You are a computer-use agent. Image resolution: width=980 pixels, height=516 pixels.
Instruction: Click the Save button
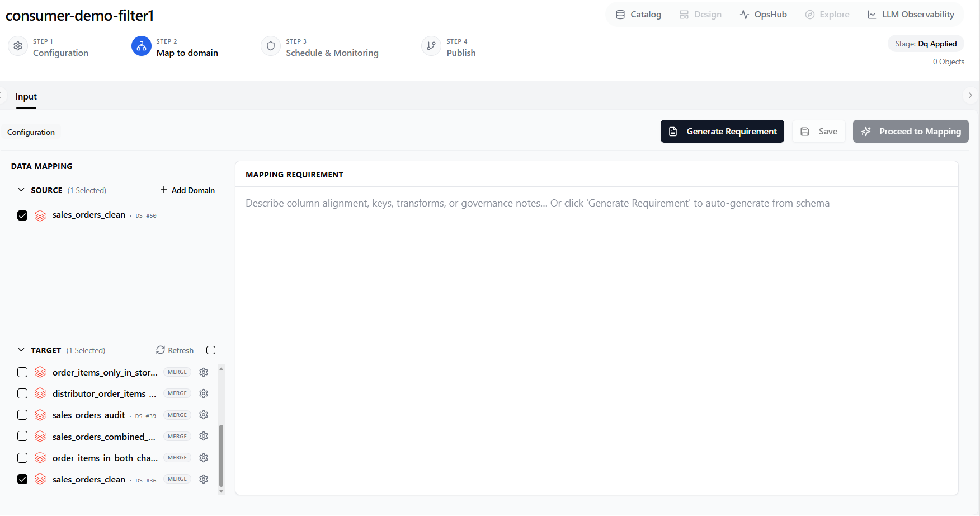(x=819, y=132)
